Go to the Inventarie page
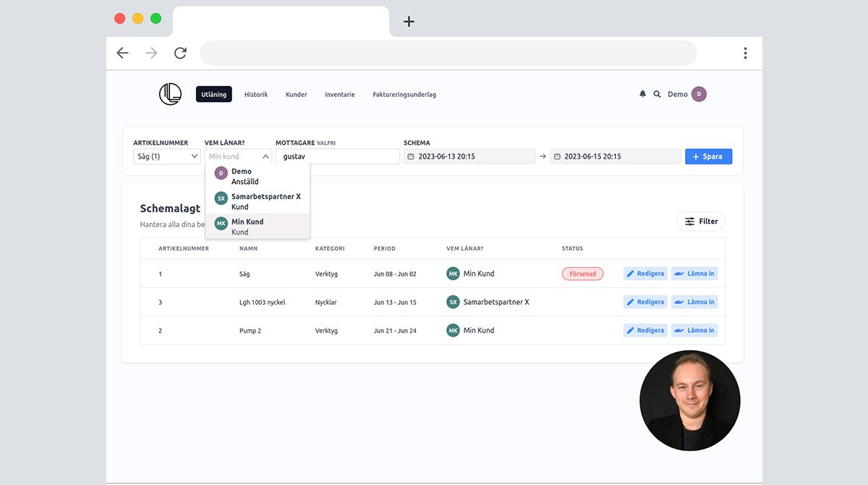Screen dimensions: 868x485 (x=339, y=95)
